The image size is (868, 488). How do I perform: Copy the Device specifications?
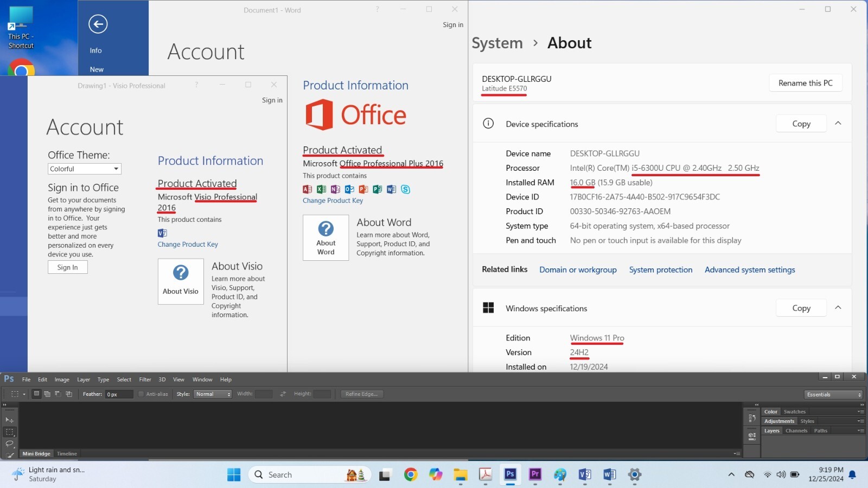click(x=801, y=124)
